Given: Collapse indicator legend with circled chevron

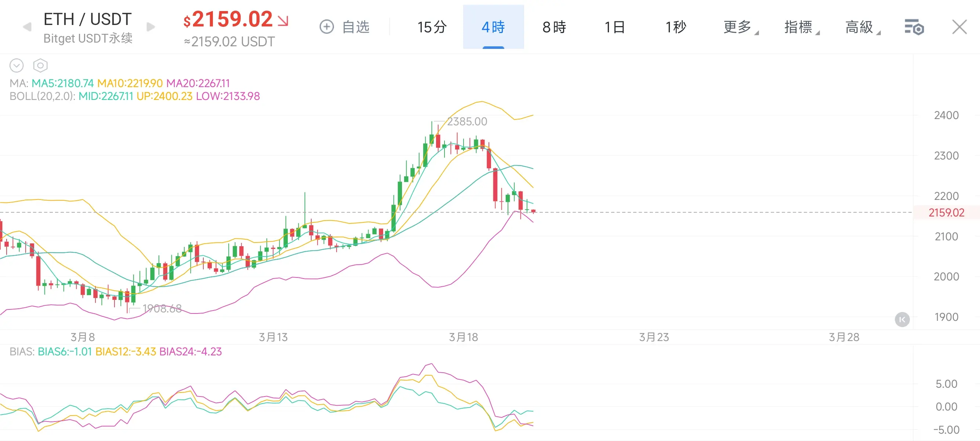Looking at the screenshot, I should tap(17, 65).
